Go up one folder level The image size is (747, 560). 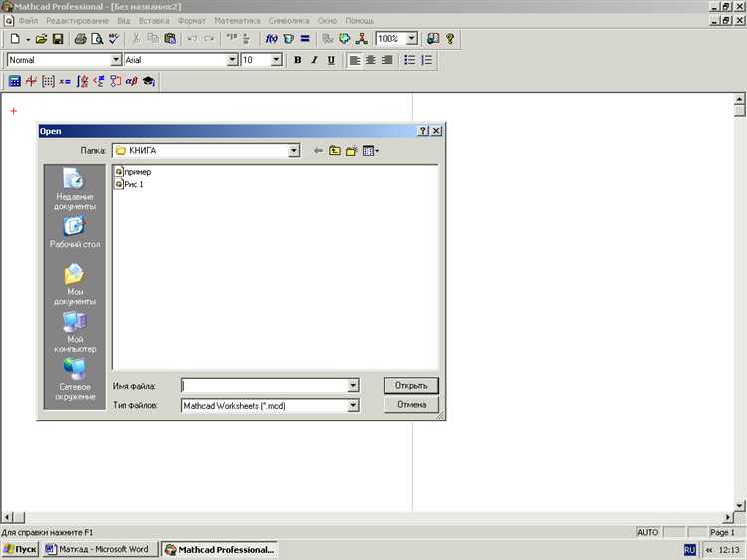pyautogui.click(x=335, y=151)
